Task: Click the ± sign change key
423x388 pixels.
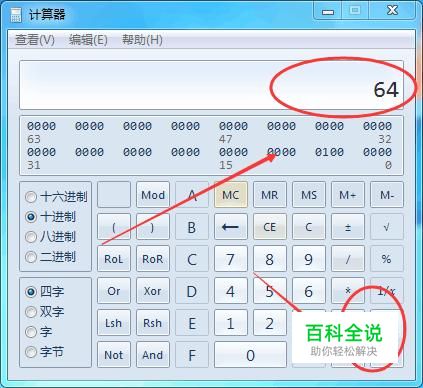Action: point(348,227)
